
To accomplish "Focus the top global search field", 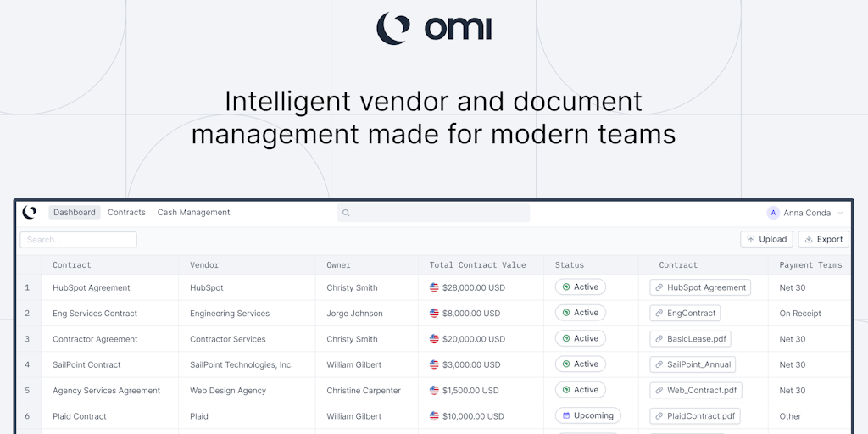I will pos(433,213).
